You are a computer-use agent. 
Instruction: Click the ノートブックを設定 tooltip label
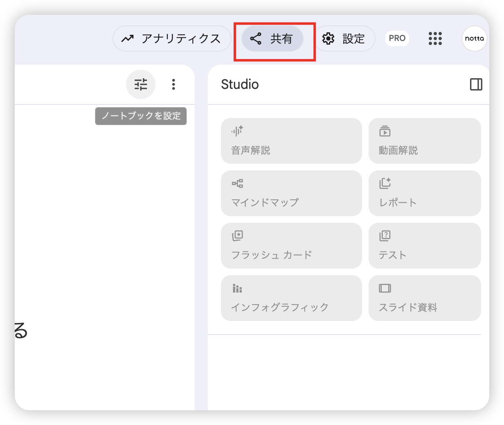(x=141, y=116)
